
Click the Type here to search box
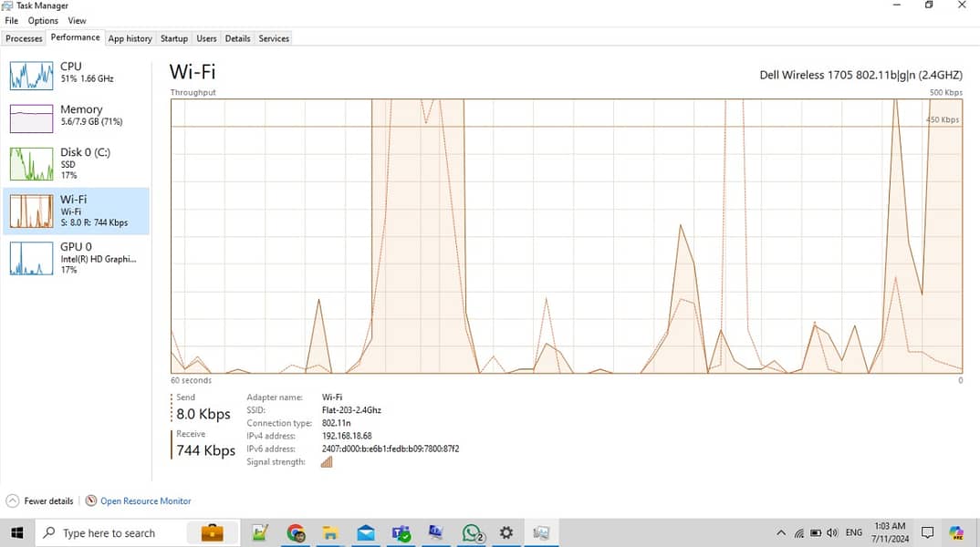109,532
